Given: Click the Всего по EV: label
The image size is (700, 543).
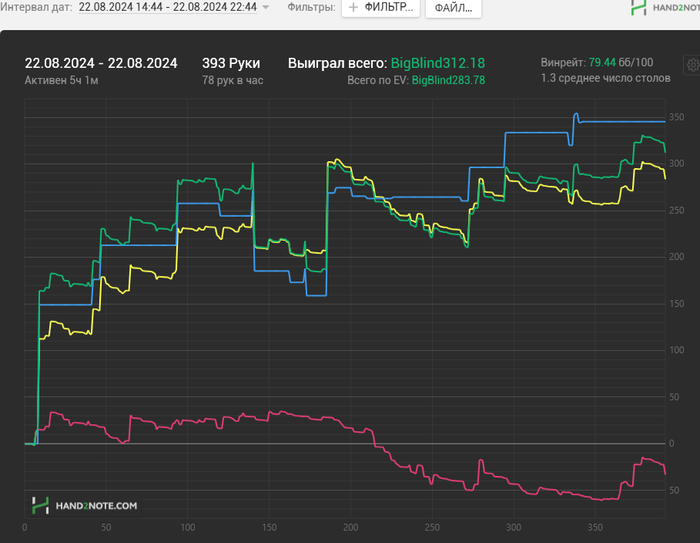Looking at the screenshot, I should coord(378,80).
